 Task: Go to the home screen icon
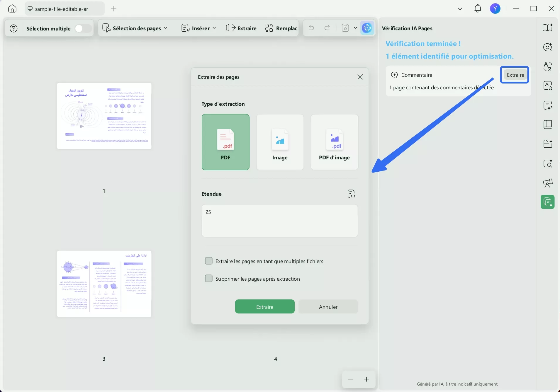12,8
